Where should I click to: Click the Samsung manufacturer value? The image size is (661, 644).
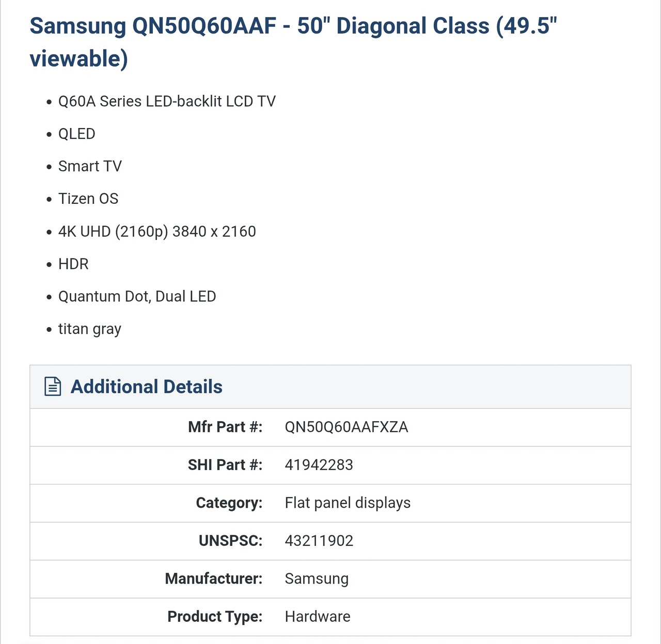point(317,578)
